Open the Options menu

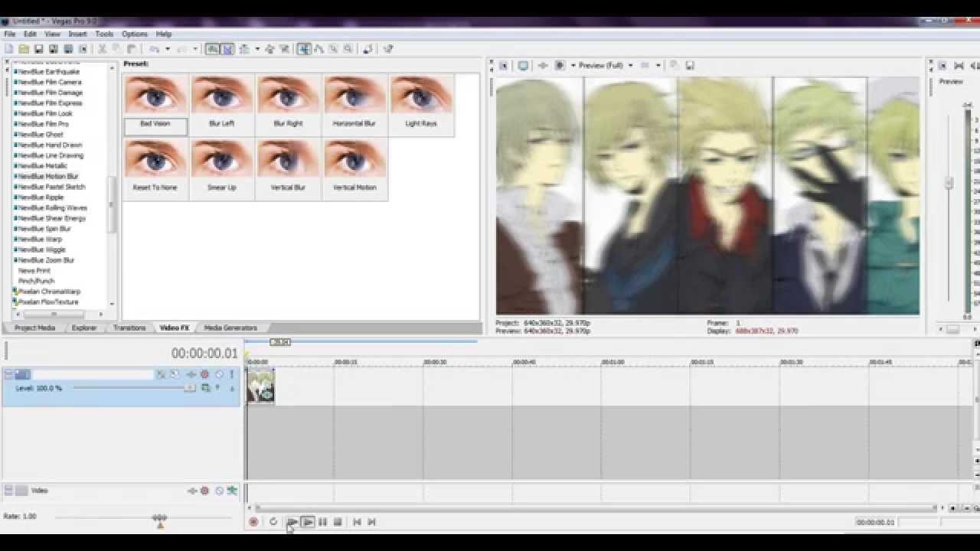(x=135, y=34)
